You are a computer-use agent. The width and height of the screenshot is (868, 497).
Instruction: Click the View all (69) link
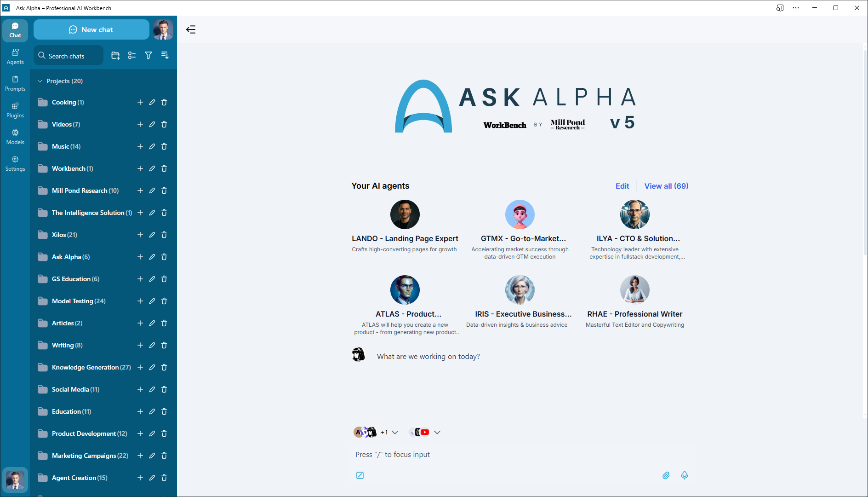point(666,186)
